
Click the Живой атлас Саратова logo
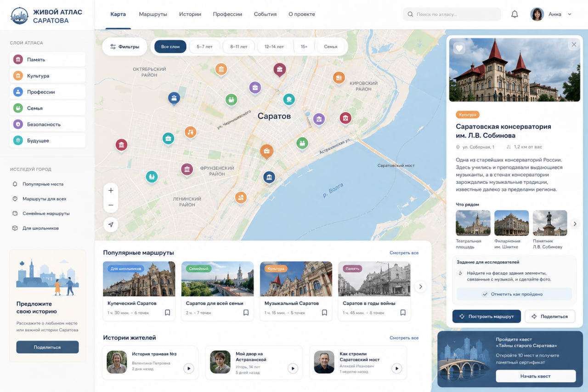tap(46, 16)
